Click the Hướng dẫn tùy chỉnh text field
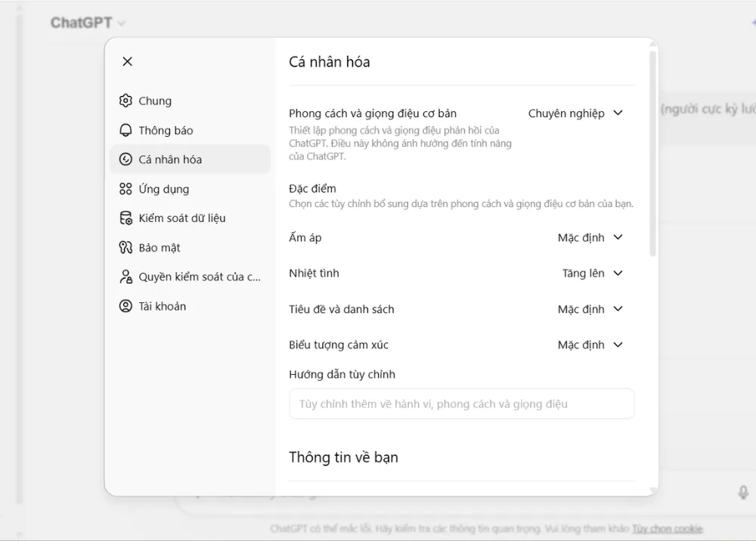The width and height of the screenshot is (756, 541). pos(461,403)
